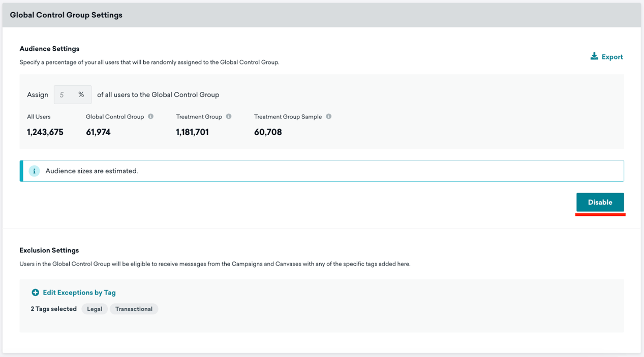The image size is (644, 357).
Task: Click the Export download icon
Action: [x=594, y=56]
